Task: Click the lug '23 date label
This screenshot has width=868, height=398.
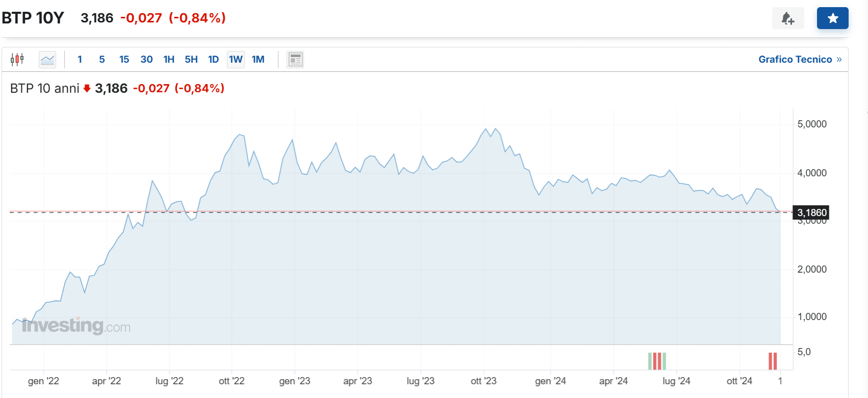Action: (x=421, y=381)
